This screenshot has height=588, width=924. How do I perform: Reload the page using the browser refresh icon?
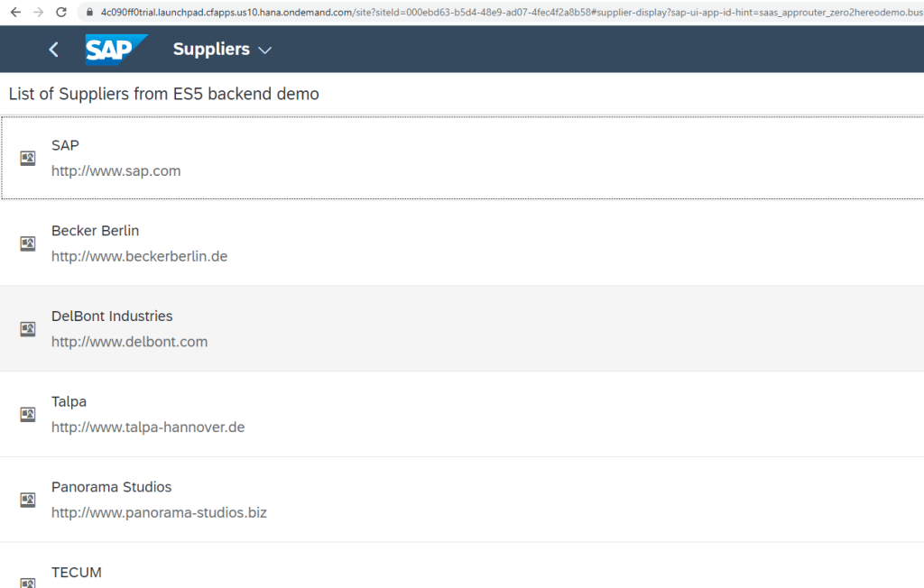tap(60, 12)
